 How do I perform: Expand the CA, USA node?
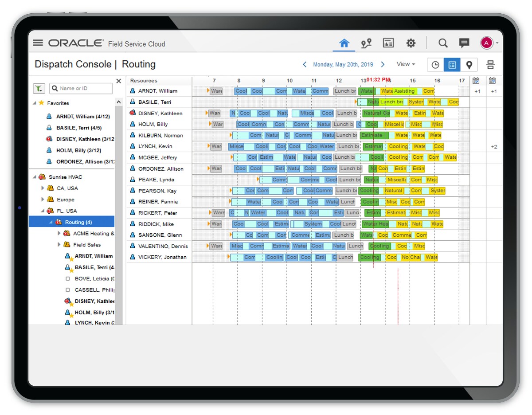[x=43, y=188]
